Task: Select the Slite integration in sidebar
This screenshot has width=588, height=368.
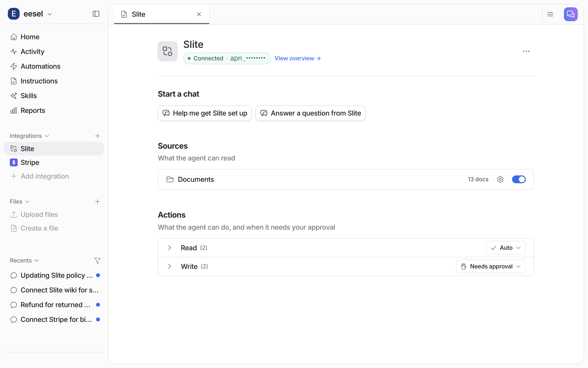Action: [x=54, y=149]
